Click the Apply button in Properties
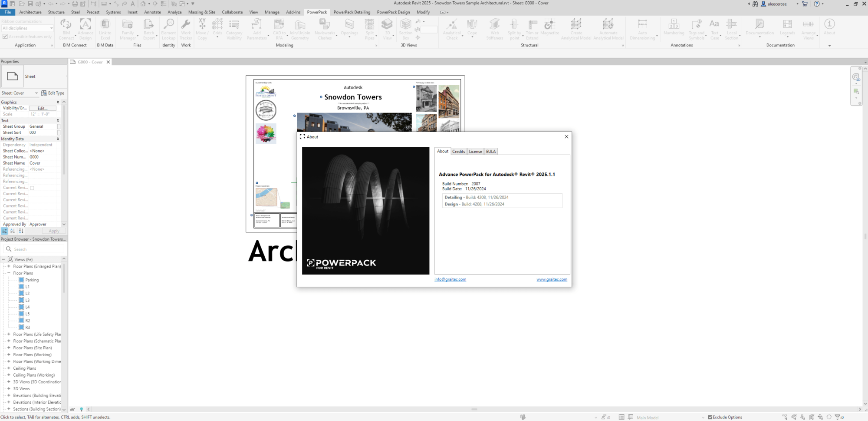This screenshot has height=421, width=868. pos(54,231)
